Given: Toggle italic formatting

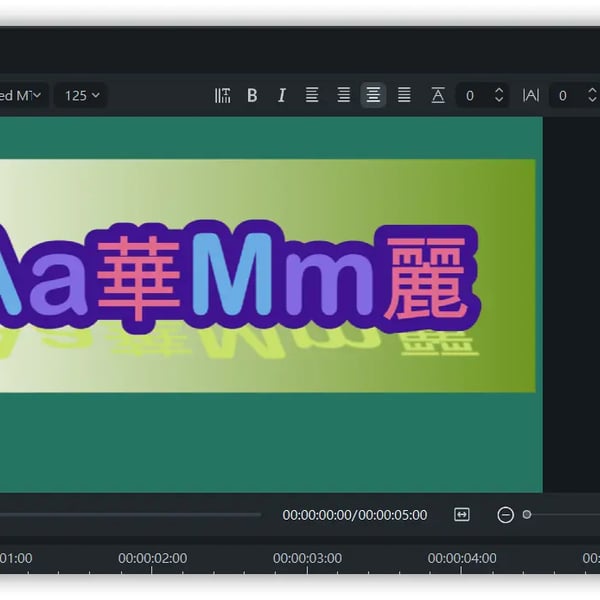Looking at the screenshot, I should pos(282,95).
